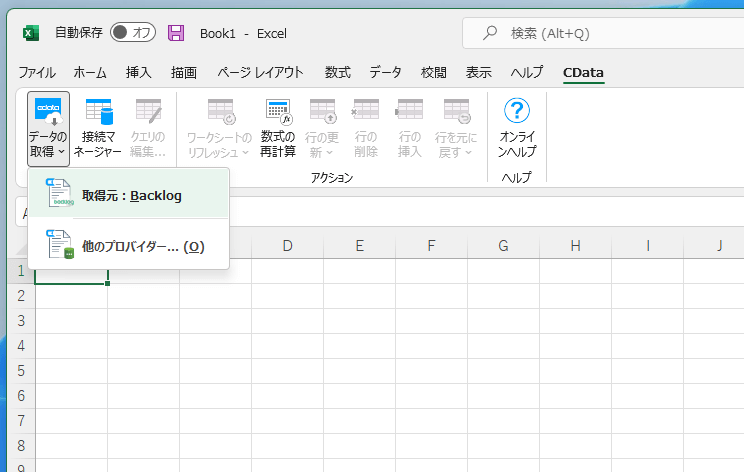Image resolution: width=744 pixels, height=472 pixels.
Task: Switch to the Home (ホーム) tab
Action: pyautogui.click(x=90, y=72)
